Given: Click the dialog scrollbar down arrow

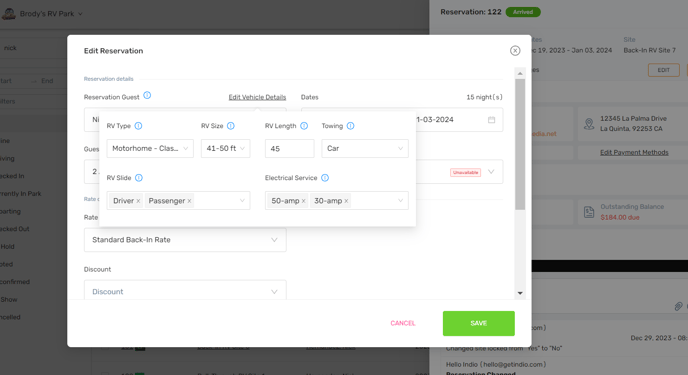Looking at the screenshot, I should pos(520,293).
